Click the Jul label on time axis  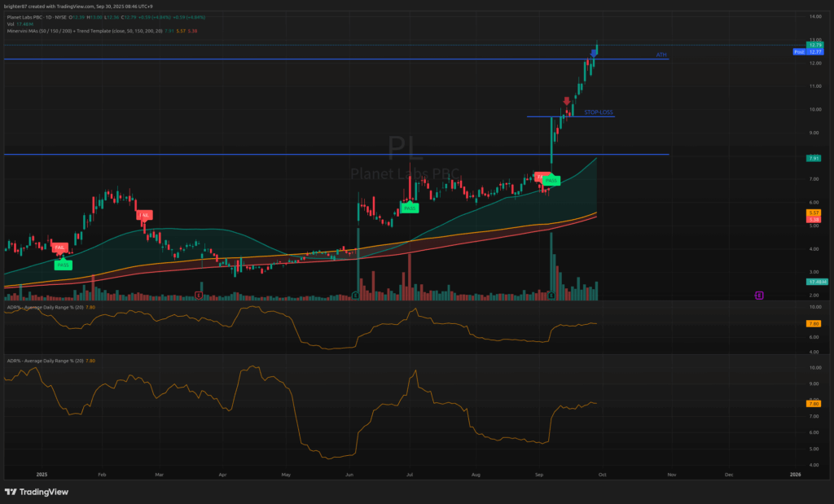tap(410, 474)
